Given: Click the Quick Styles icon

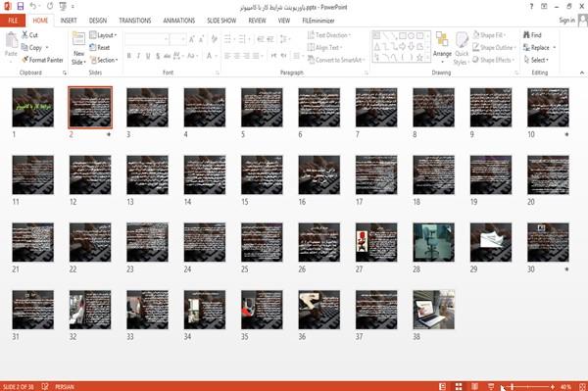Looking at the screenshot, I should [462, 40].
